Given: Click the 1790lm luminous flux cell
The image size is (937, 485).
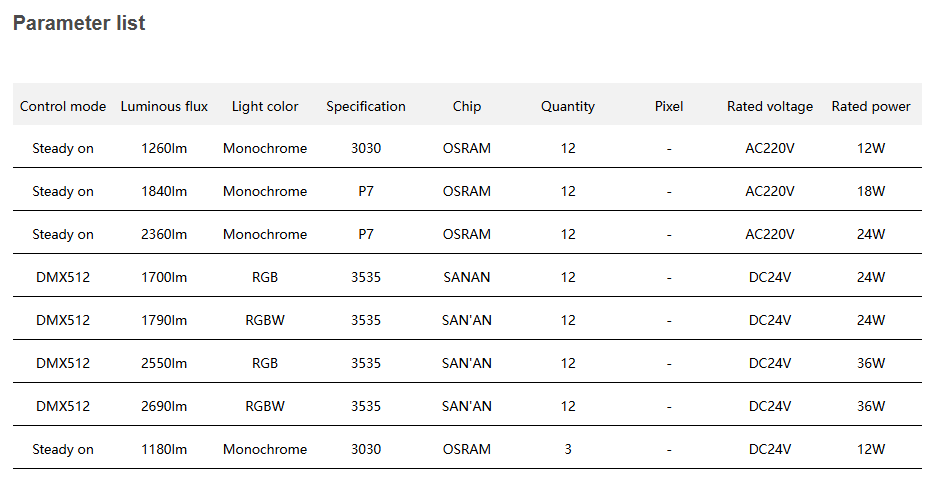Looking at the screenshot, I should (164, 320).
